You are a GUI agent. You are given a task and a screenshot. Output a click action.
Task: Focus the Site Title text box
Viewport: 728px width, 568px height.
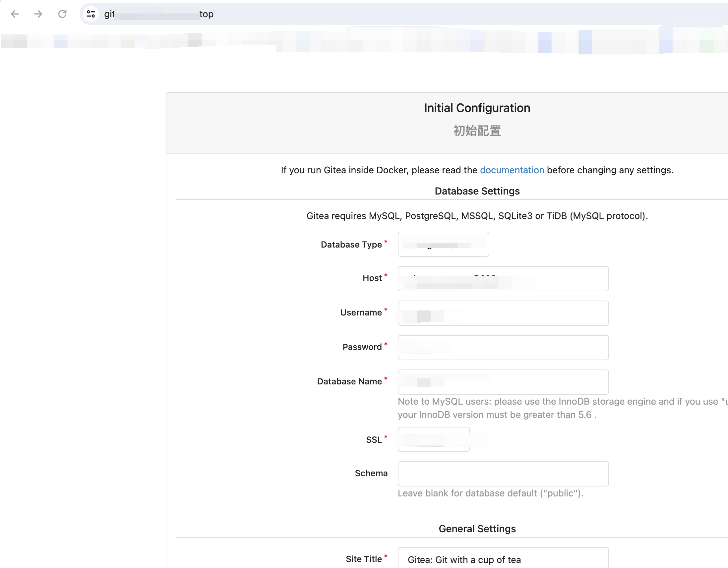(x=503, y=559)
